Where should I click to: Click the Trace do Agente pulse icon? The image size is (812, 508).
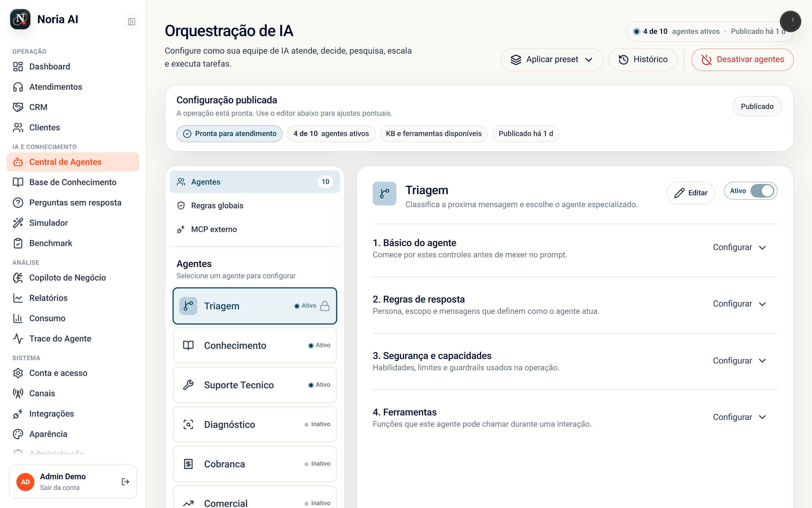point(18,339)
